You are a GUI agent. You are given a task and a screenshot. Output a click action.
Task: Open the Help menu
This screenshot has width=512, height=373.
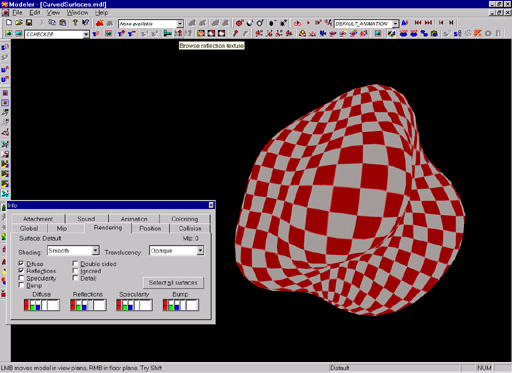(101, 13)
